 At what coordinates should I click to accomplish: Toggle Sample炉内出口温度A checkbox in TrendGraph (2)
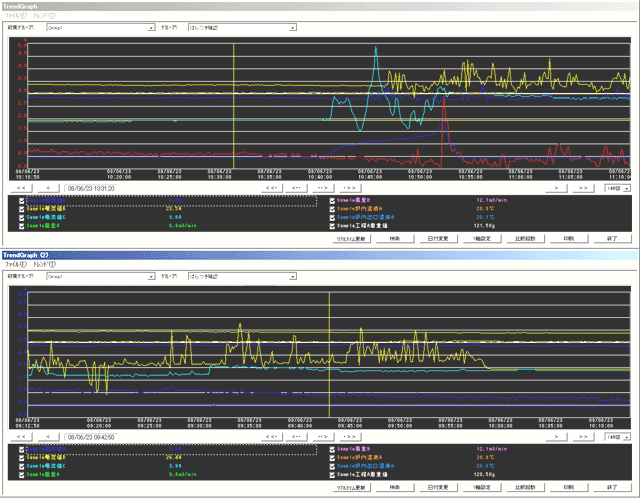pyautogui.click(x=332, y=466)
